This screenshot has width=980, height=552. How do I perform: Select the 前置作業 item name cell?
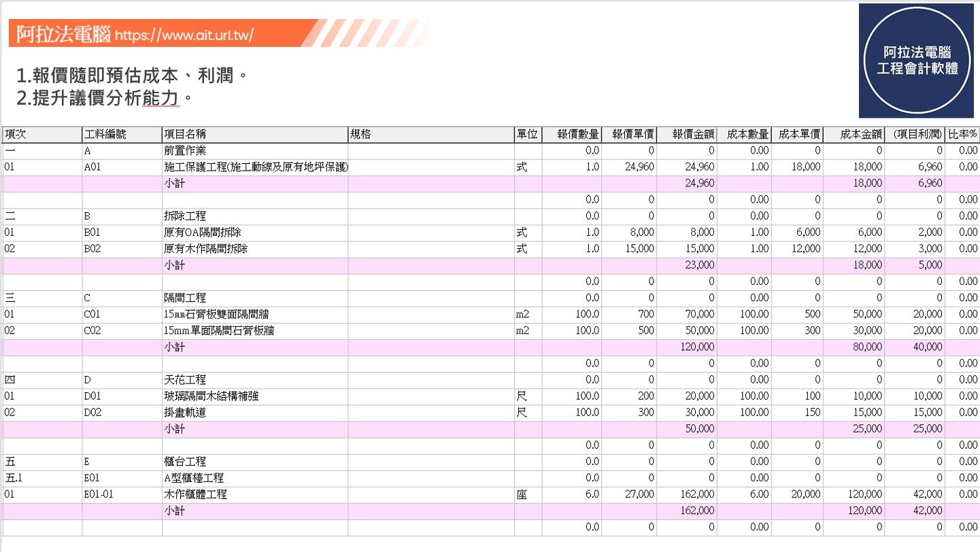click(255, 151)
